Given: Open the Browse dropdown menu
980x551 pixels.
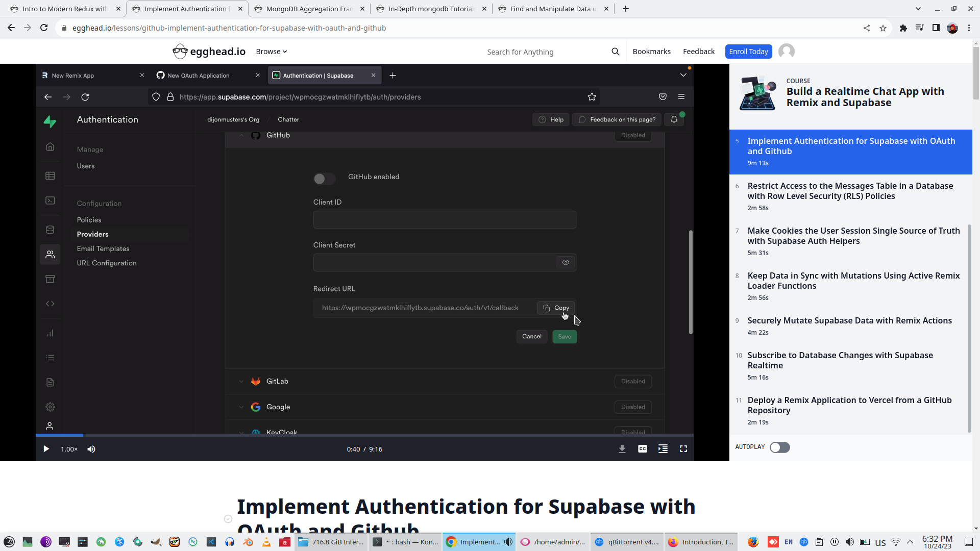Looking at the screenshot, I should point(271,52).
